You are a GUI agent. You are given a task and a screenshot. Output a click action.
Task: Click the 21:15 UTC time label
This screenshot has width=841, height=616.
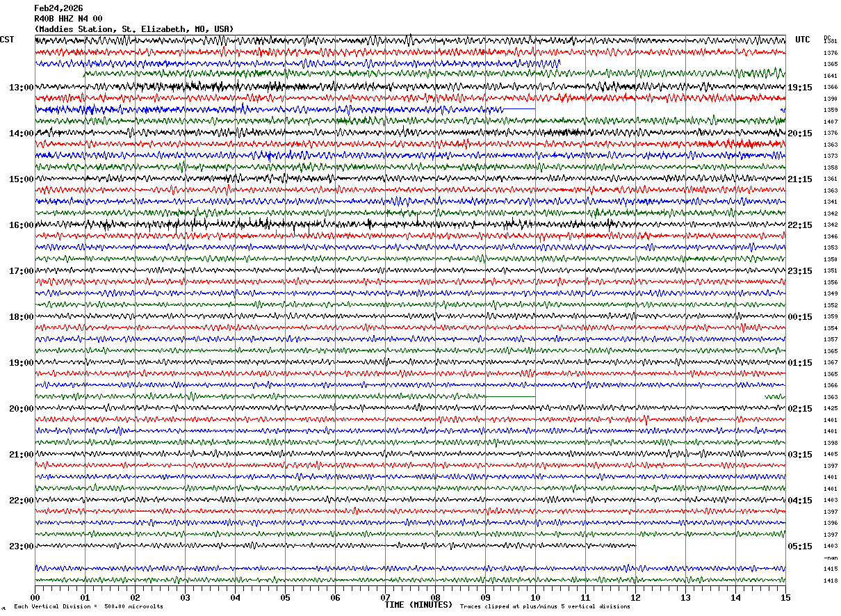[x=800, y=179]
